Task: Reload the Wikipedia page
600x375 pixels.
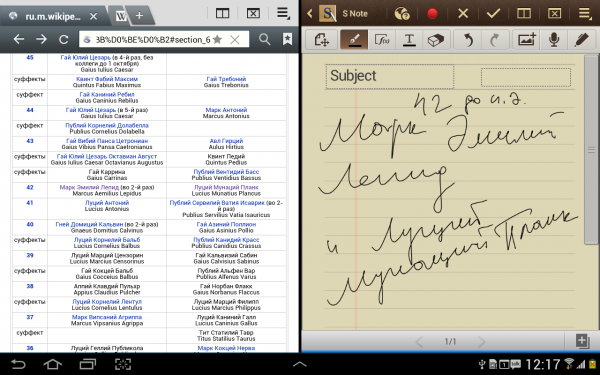Action: pyautogui.click(x=64, y=39)
